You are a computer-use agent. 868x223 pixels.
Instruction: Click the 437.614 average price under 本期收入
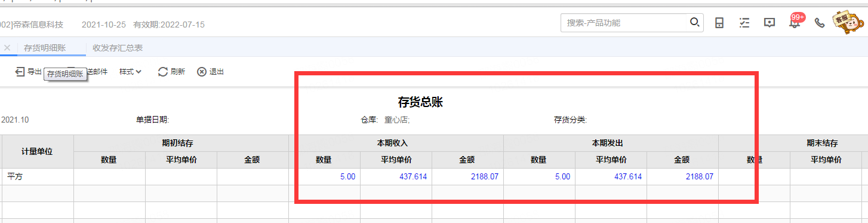click(413, 177)
